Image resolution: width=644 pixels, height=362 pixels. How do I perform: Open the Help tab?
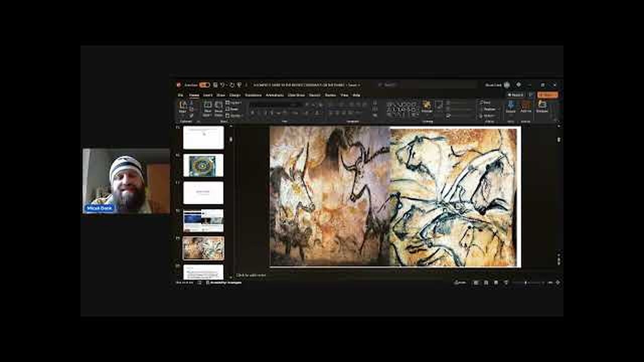356,95
